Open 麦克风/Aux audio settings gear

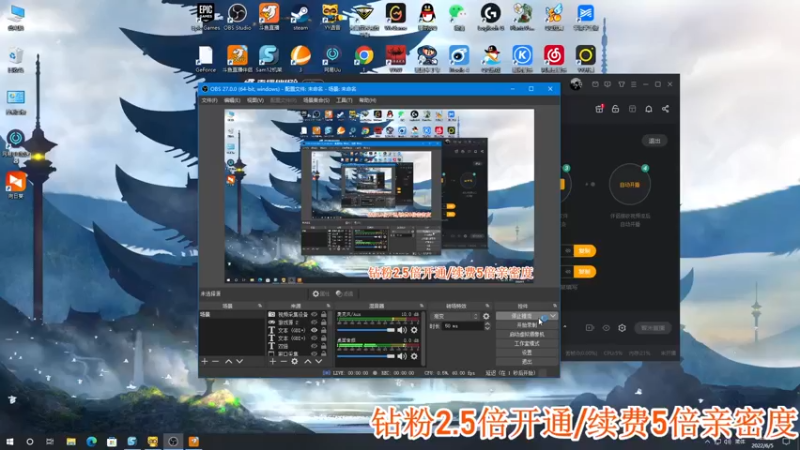point(414,330)
